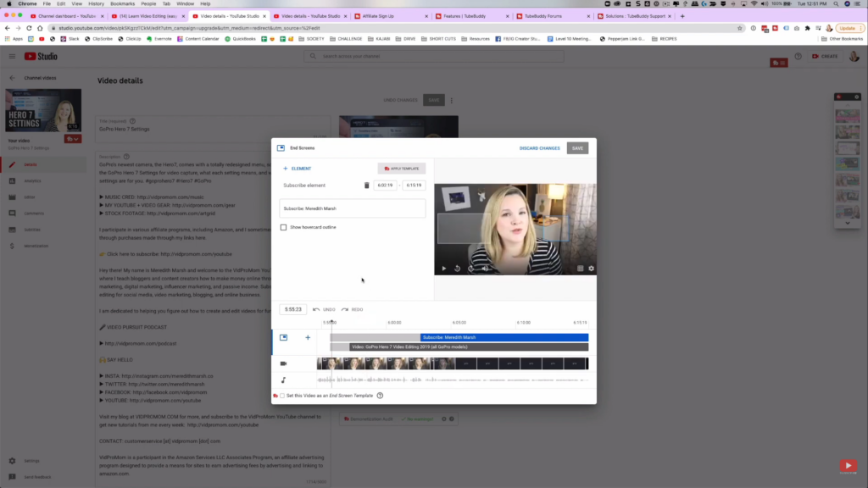Screen dimensions: 868x488
Task: Skip forward in the preview player
Action: [471, 269]
